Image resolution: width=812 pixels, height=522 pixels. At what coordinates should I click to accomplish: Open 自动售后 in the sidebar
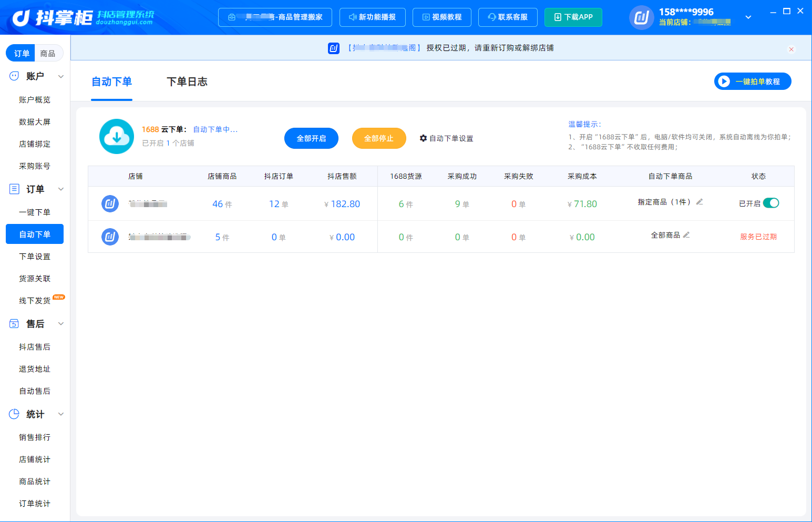(x=35, y=391)
